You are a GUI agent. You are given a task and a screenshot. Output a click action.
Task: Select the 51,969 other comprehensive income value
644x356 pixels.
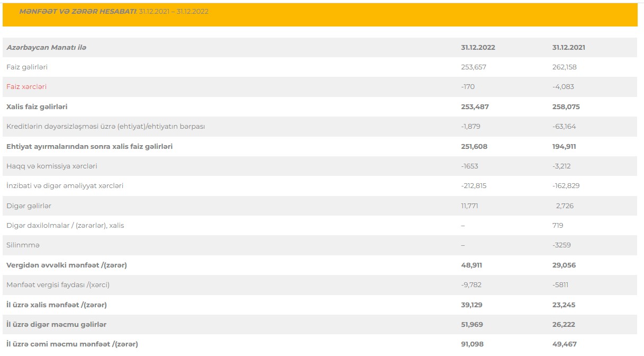coord(472,324)
